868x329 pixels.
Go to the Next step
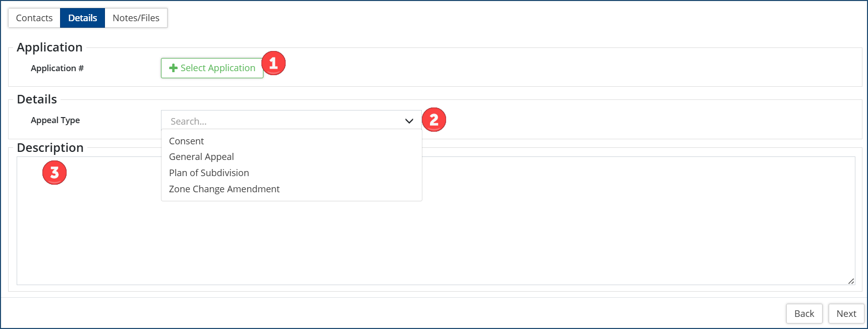pos(846,314)
